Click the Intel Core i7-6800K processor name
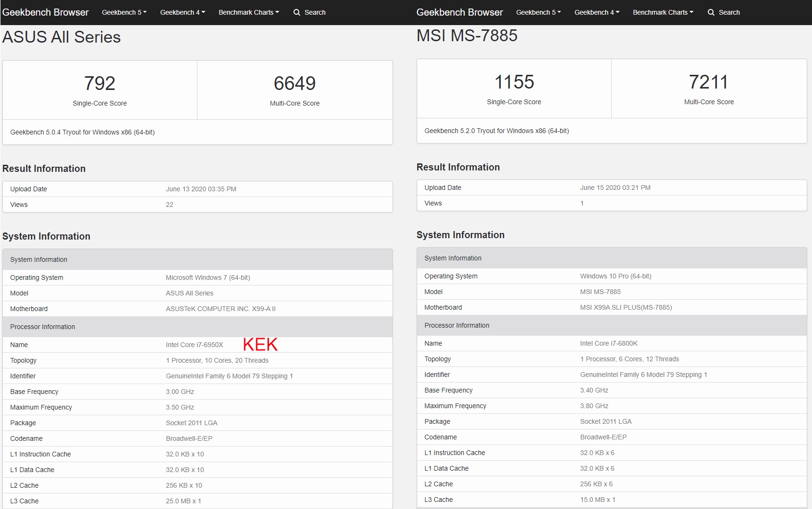The image size is (812, 509). tap(609, 343)
